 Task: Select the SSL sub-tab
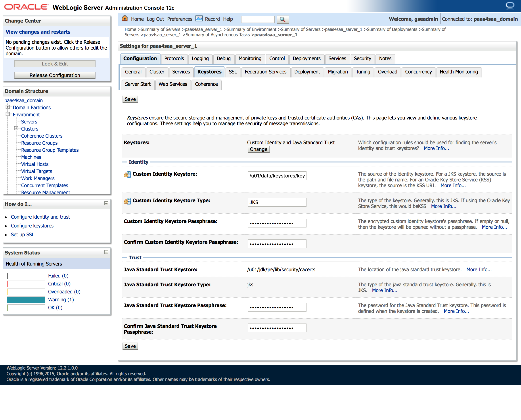(233, 72)
